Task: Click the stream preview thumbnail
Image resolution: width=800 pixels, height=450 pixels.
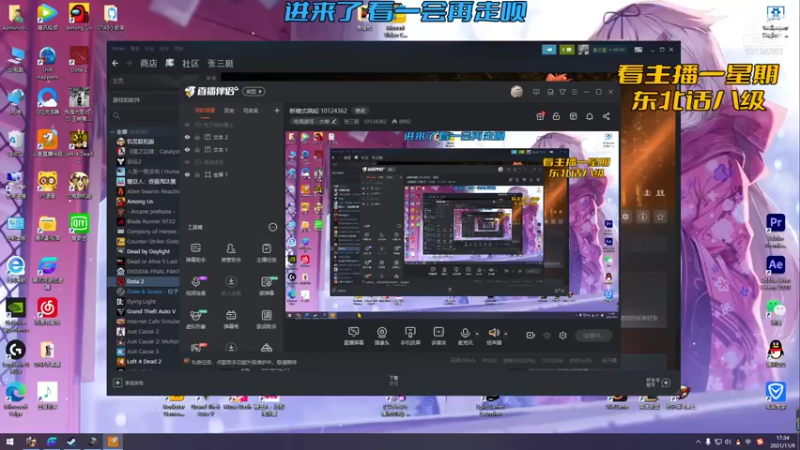Action: click(452, 226)
